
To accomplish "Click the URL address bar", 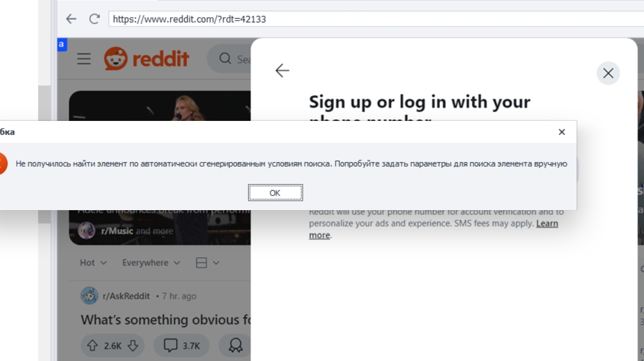I will pyautogui.click(x=376, y=19).
